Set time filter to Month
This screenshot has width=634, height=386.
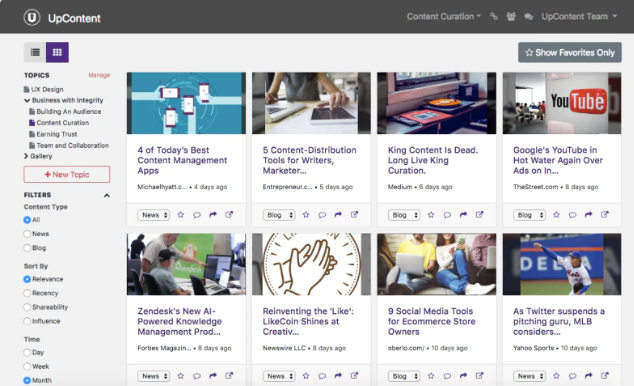point(27,380)
